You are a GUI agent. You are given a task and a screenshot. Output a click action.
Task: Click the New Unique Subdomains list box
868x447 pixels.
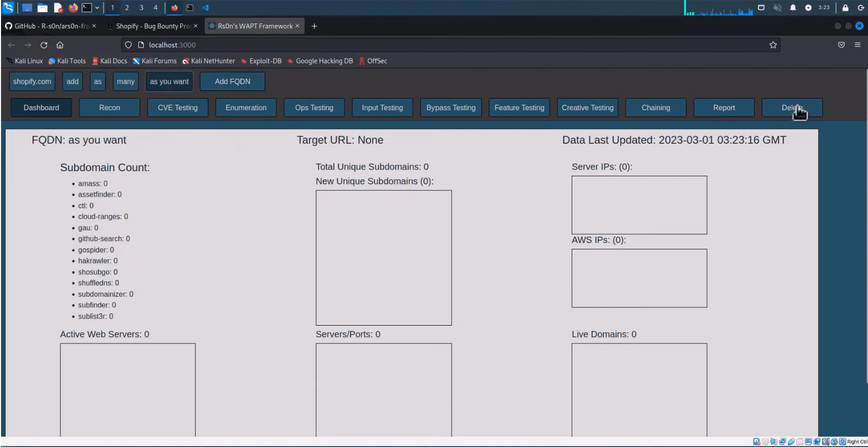[384, 258]
